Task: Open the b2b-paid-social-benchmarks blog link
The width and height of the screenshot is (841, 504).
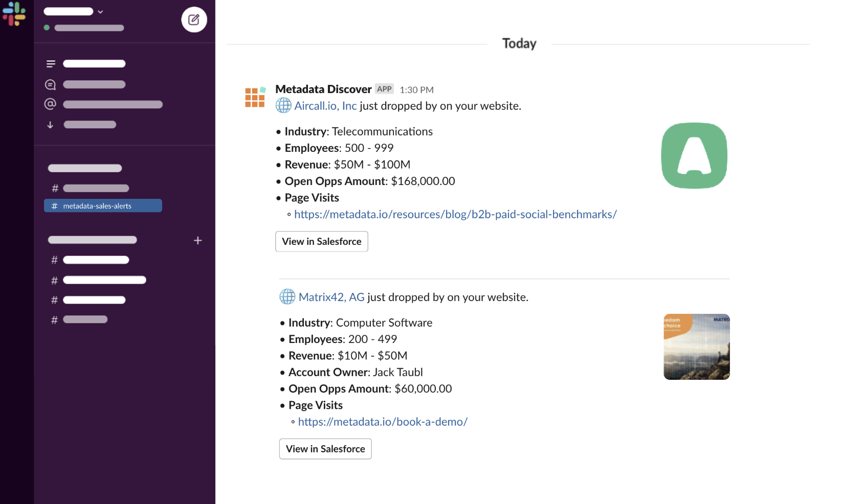Action: pyautogui.click(x=455, y=214)
